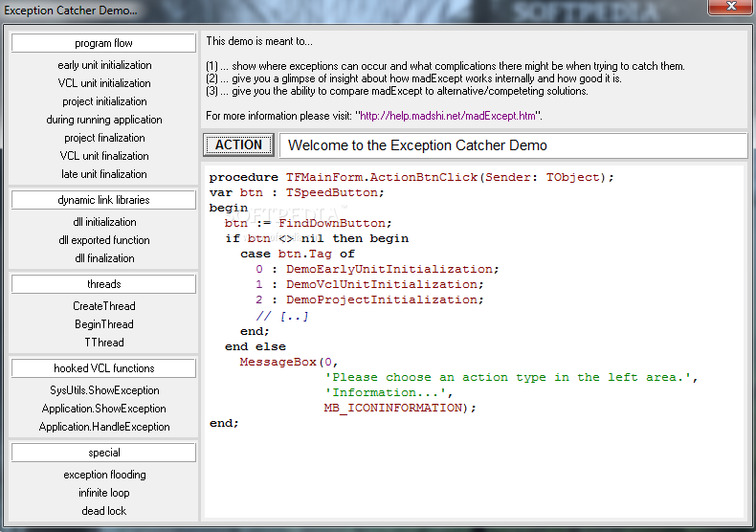This screenshot has height=532, width=756.
Task: Choose 'infinite loop' demo
Action: pos(104,493)
